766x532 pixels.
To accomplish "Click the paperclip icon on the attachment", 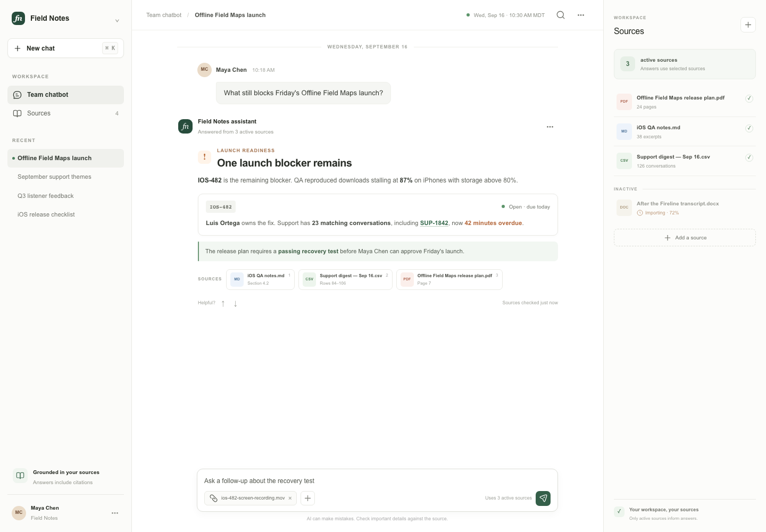I will point(213,498).
